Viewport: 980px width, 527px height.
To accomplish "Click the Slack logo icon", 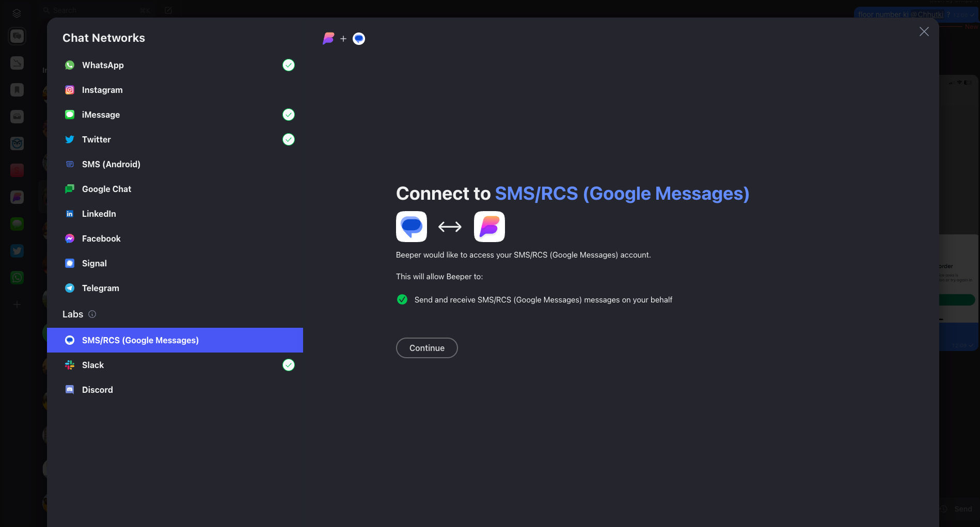I will pos(70,365).
